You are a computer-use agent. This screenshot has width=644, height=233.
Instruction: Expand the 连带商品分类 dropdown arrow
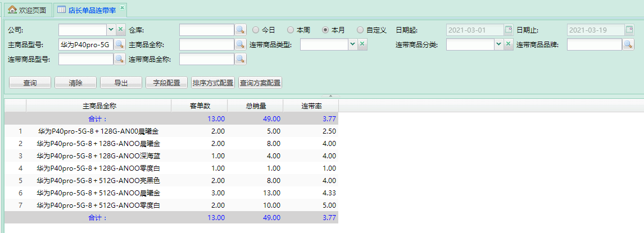[x=498, y=45]
